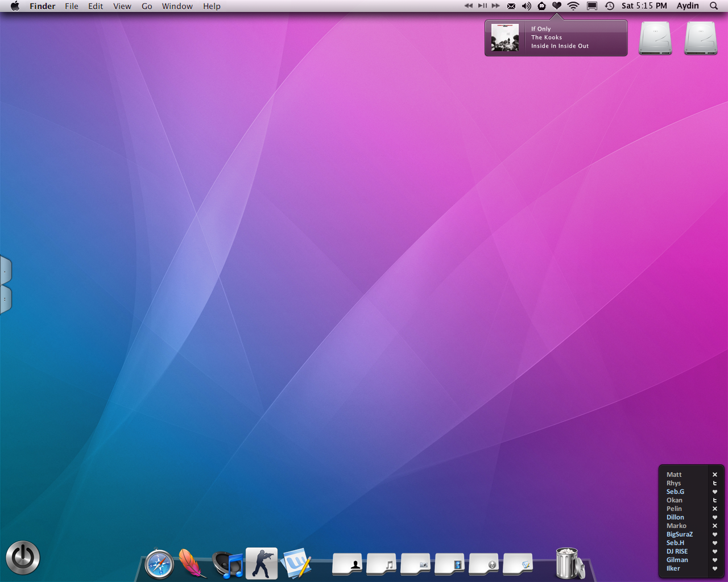Open the downloads arrow folder in dock
This screenshot has height=582, width=728.
tap(483, 564)
